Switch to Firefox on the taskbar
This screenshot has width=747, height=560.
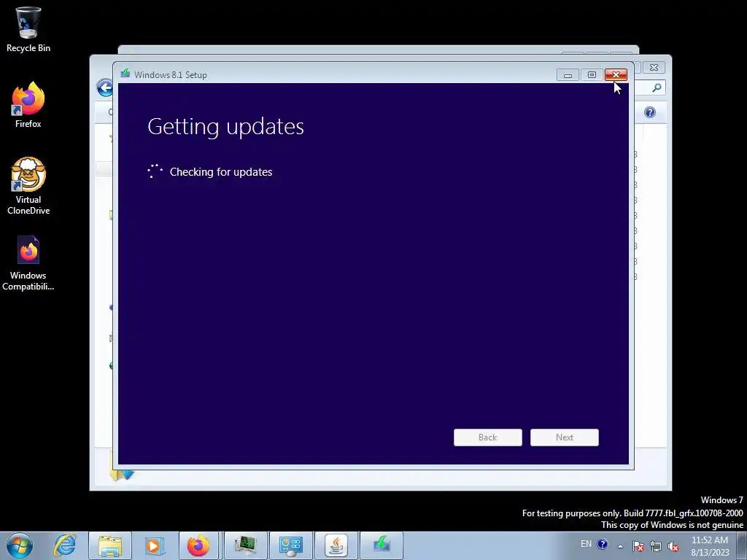(x=198, y=545)
